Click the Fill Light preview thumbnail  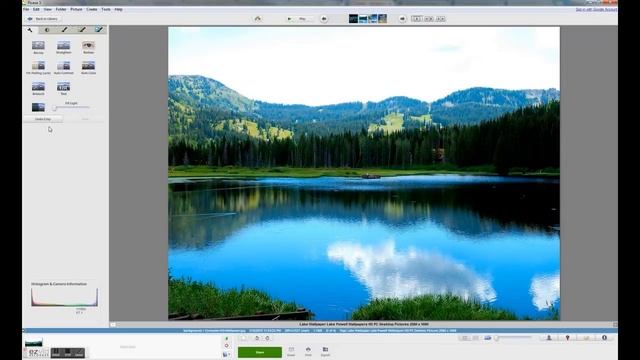pos(38,107)
